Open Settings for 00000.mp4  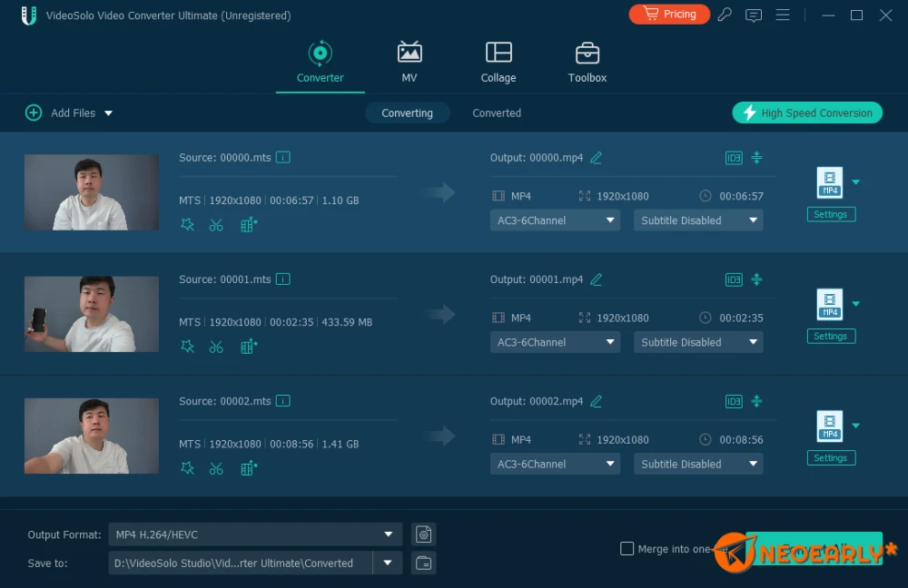[x=831, y=214]
